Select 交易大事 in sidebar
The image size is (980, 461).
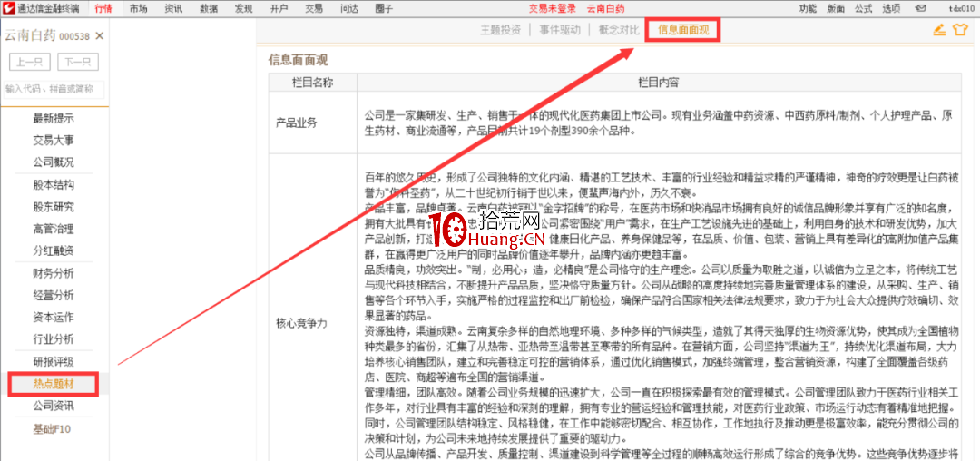tap(54, 141)
